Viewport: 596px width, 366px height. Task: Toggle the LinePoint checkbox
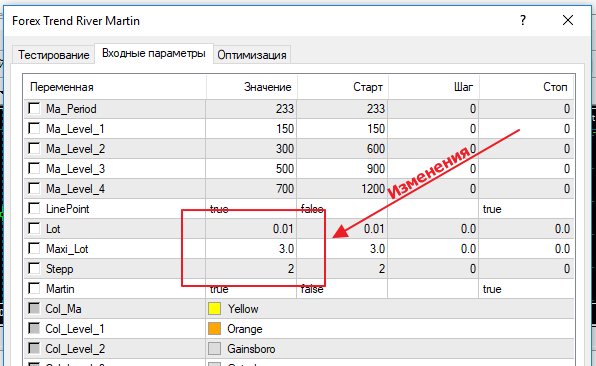click(x=34, y=209)
